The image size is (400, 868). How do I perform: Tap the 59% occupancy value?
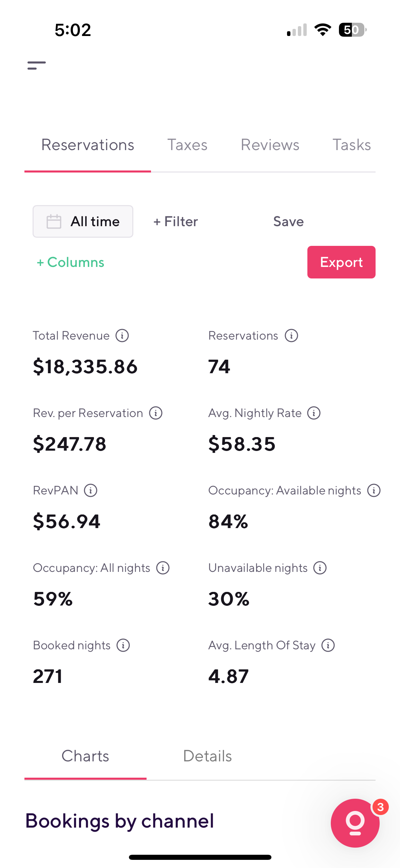53,599
